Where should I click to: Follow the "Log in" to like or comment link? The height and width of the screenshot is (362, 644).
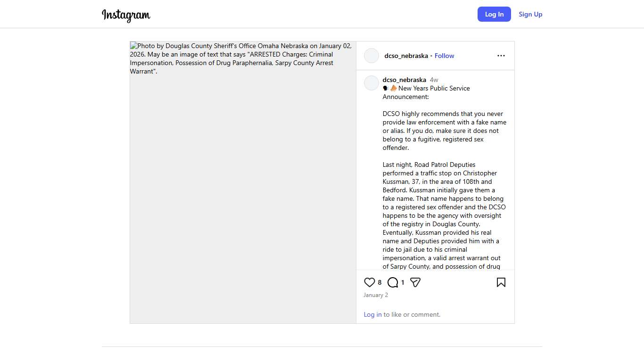click(x=372, y=314)
